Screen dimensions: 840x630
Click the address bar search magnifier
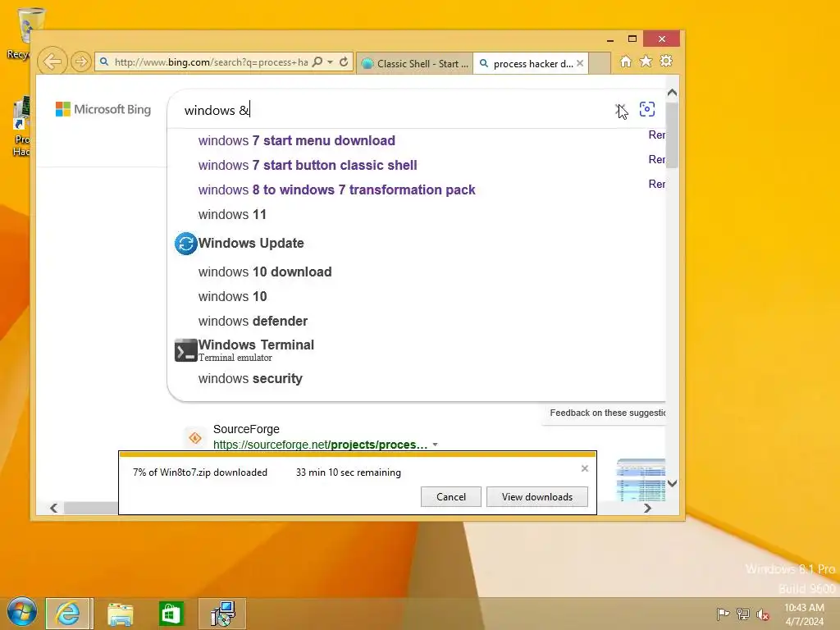pos(317,62)
